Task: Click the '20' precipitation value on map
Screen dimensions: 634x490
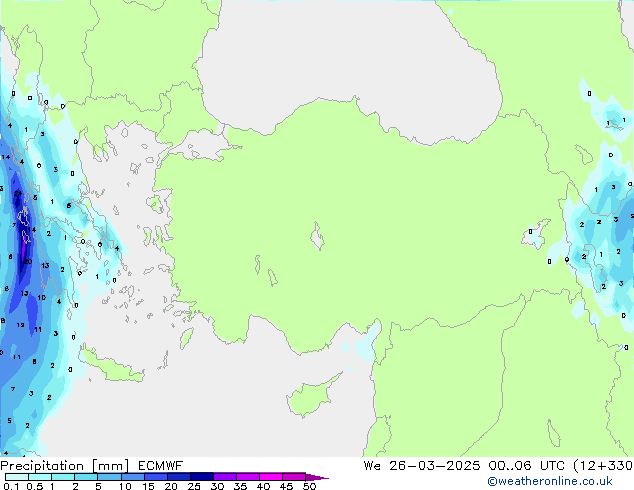Action: click(28, 262)
